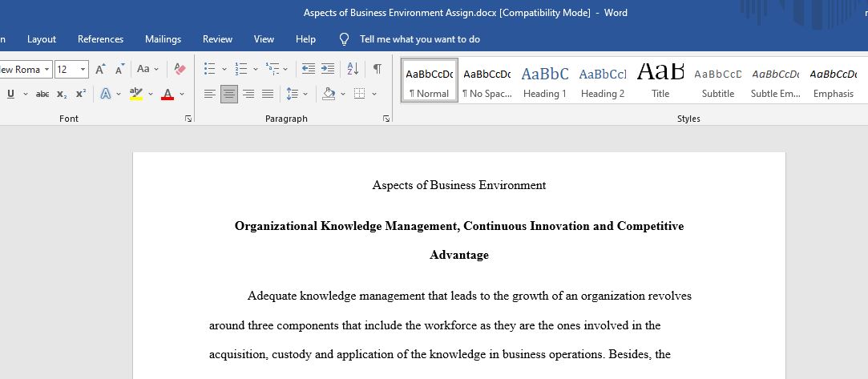Open the Layout ribbon tab
The width and height of the screenshot is (868, 379).
point(42,39)
